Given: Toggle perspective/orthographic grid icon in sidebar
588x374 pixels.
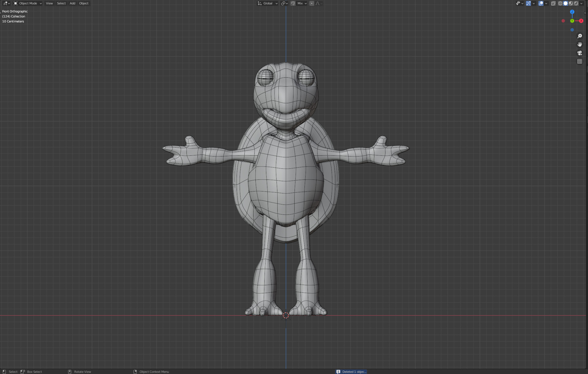Looking at the screenshot, I should click(580, 61).
